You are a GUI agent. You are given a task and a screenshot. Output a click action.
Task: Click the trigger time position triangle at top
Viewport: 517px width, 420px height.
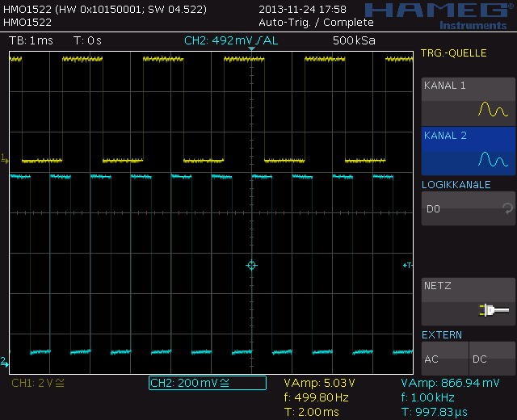(251, 48)
